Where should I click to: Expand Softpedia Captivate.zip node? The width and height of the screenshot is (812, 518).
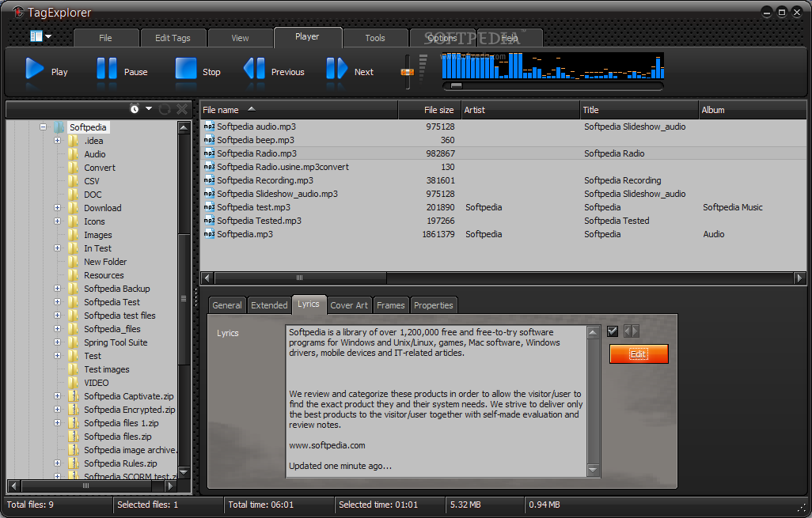(58, 396)
